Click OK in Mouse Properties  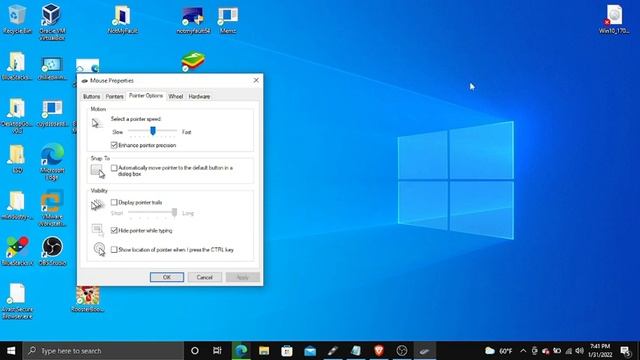point(167,277)
